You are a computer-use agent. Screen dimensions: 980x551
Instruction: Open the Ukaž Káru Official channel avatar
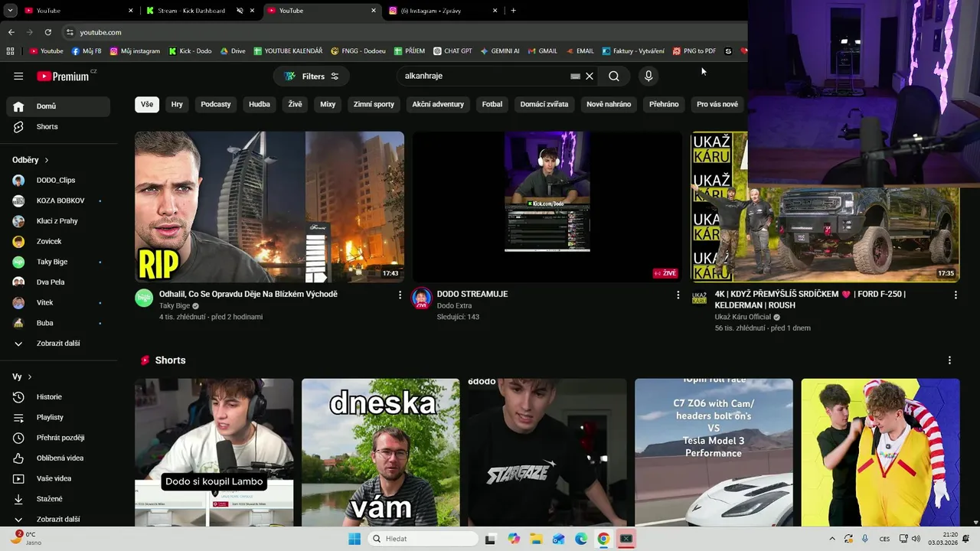[x=700, y=298]
